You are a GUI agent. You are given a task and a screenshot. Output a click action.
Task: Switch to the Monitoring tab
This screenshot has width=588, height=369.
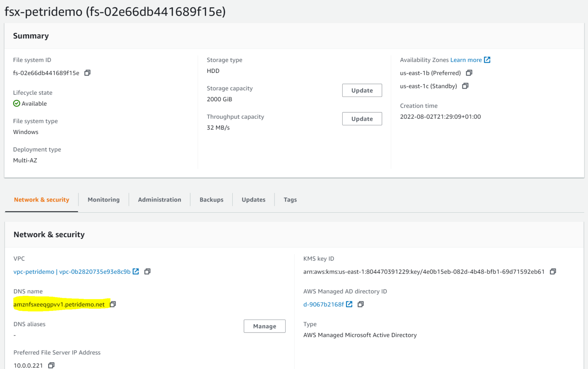[x=103, y=199]
